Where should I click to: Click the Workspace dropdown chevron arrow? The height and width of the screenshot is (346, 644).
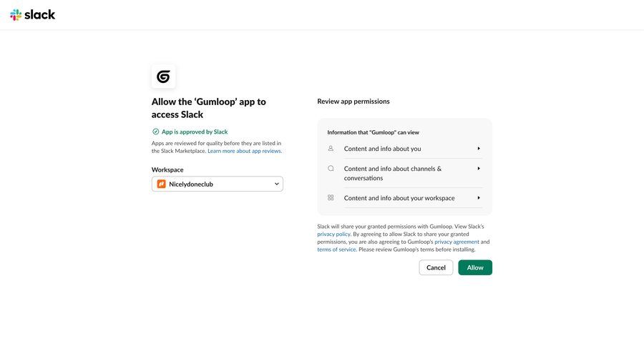click(x=277, y=184)
